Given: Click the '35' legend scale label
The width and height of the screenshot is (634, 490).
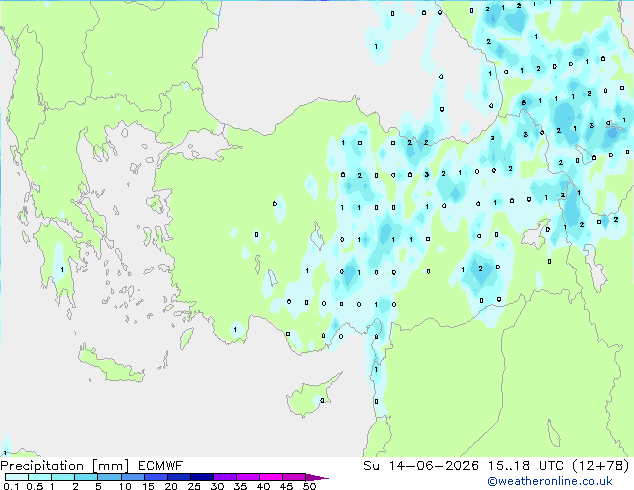Looking at the screenshot, I should [x=240, y=486].
